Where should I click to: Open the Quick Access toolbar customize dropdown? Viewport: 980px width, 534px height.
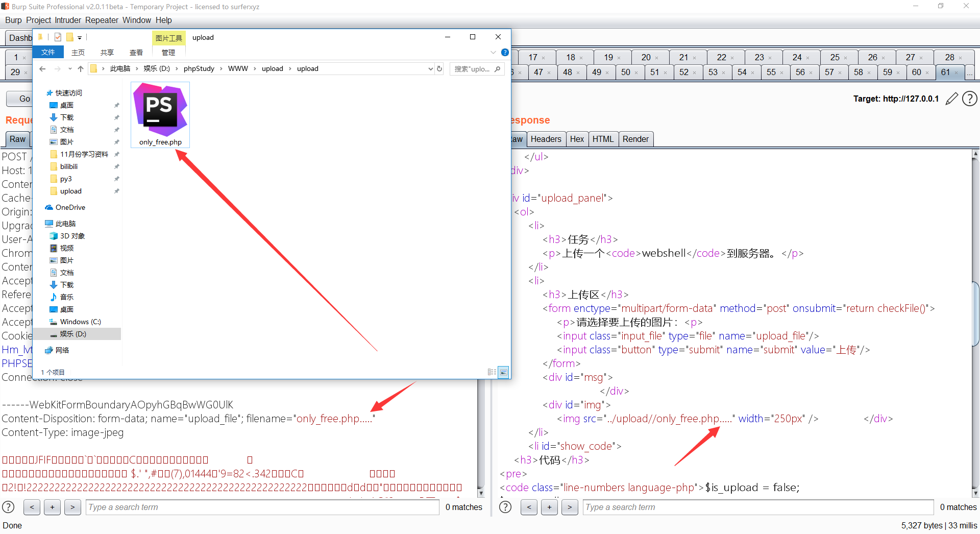pyautogui.click(x=80, y=38)
